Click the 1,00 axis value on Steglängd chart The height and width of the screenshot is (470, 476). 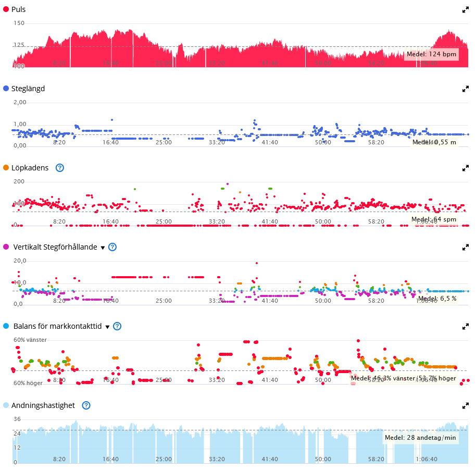20,124
